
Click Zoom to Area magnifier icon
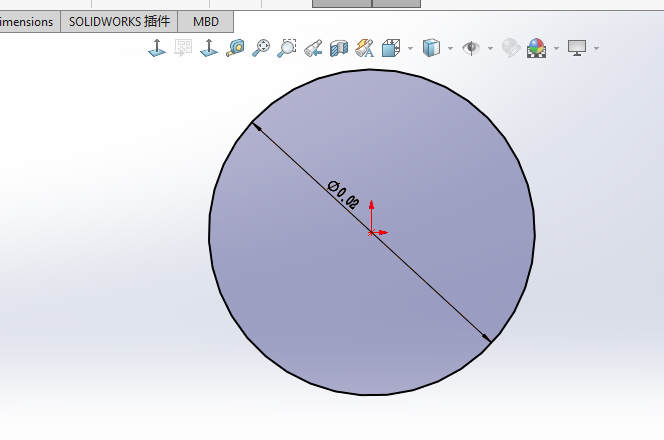[x=287, y=48]
